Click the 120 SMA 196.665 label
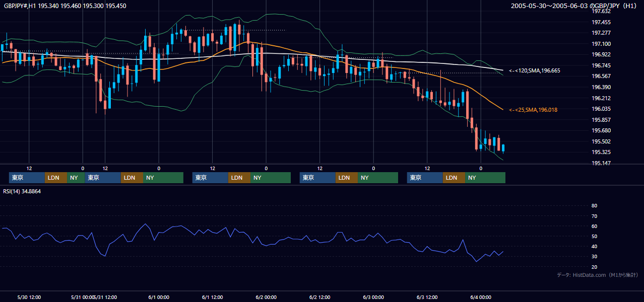644x302 pixels. click(x=535, y=71)
